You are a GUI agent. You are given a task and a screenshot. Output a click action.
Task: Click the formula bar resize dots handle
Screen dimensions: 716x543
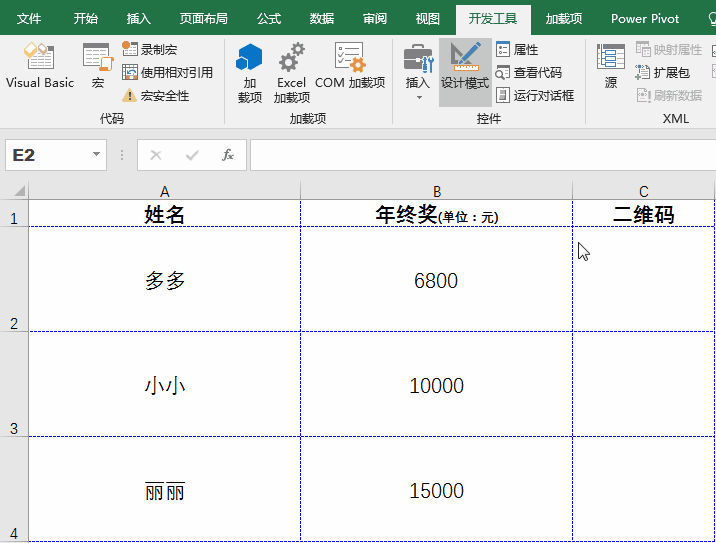122,155
